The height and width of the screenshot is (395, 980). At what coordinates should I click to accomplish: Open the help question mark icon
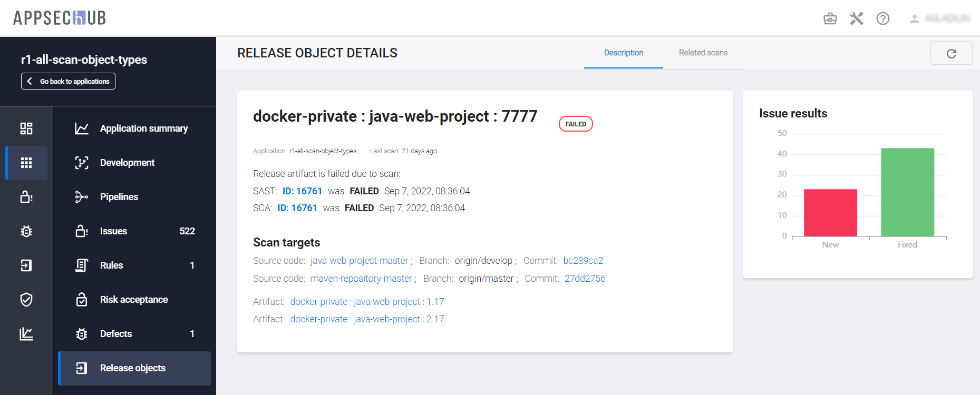point(883,18)
